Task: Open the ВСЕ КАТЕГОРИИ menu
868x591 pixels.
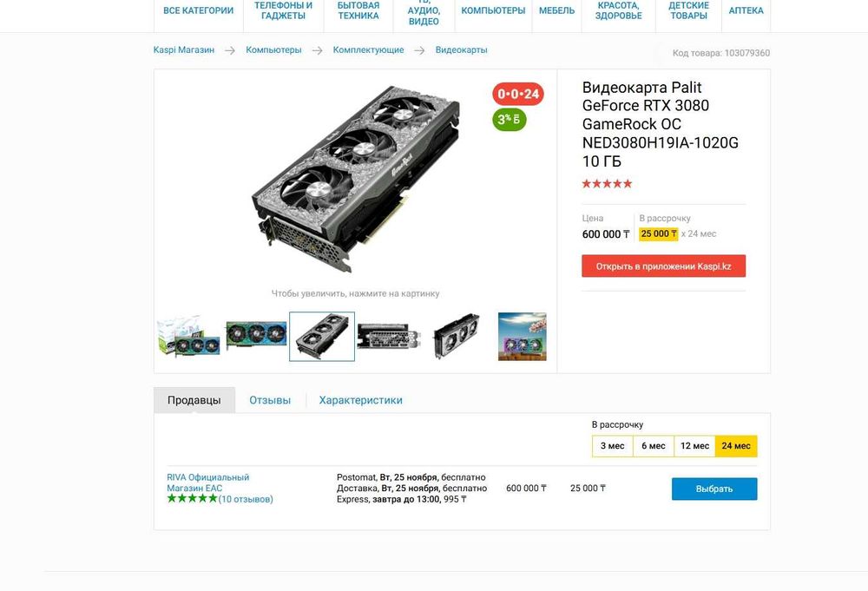Action: click(198, 10)
